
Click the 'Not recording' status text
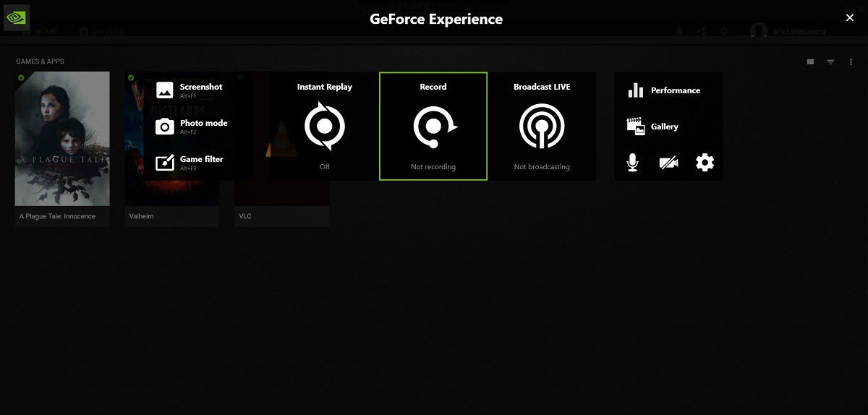coord(433,167)
